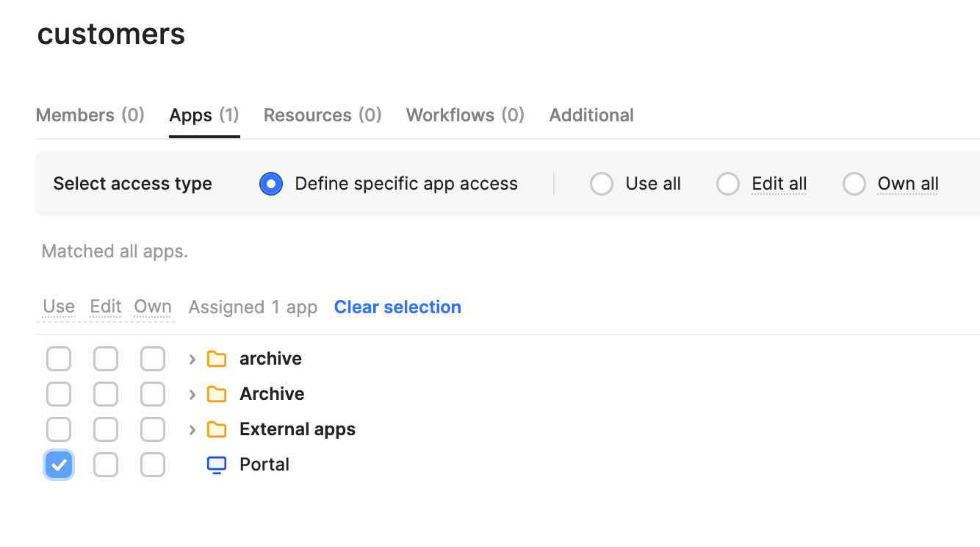Check the Own checkbox for External apps
980x547 pixels.
(x=153, y=429)
